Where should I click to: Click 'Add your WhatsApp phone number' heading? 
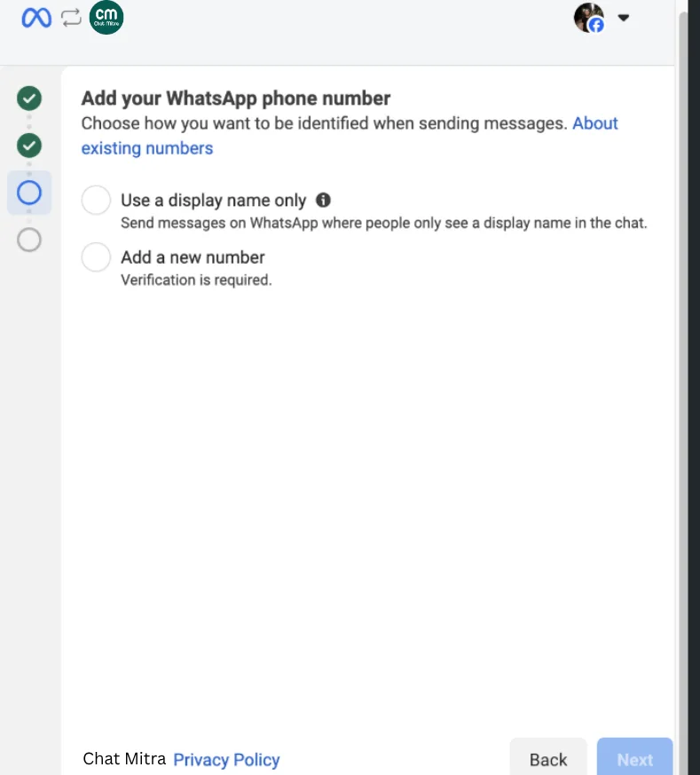point(236,99)
